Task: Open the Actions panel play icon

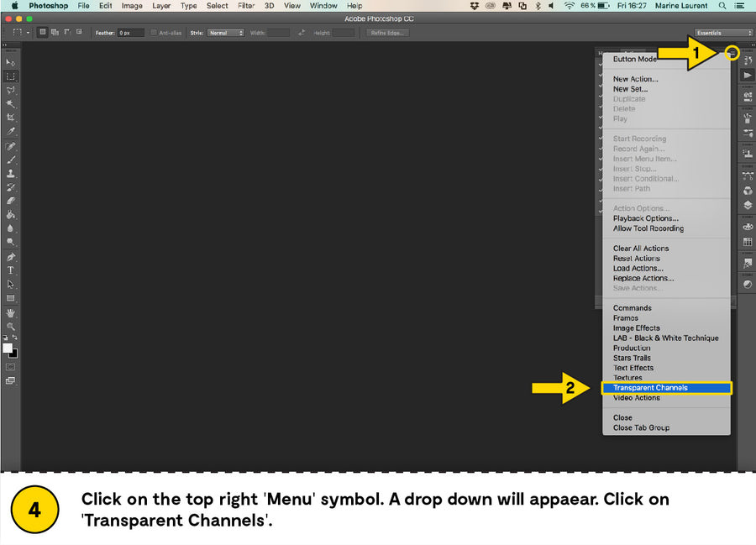Action: tap(748, 76)
